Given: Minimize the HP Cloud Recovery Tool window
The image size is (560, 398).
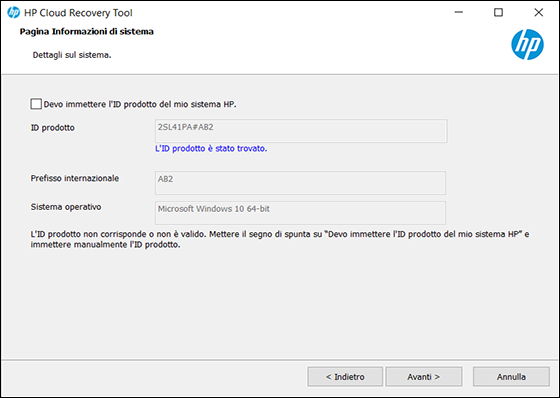Looking at the screenshot, I should [459, 13].
